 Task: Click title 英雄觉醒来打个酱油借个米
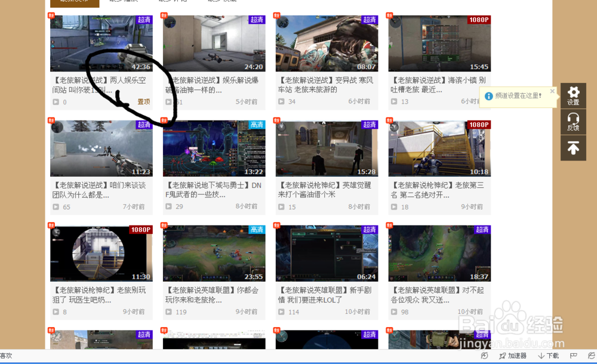coord(325,190)
